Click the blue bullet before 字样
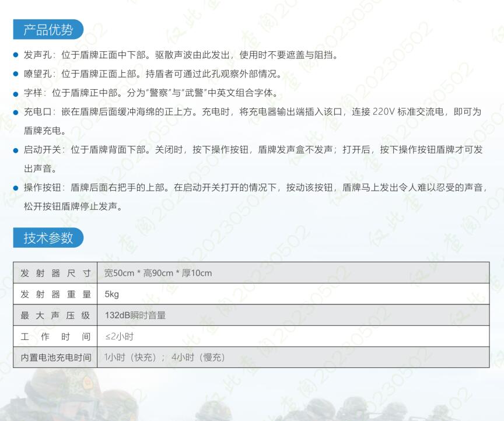 16,93
